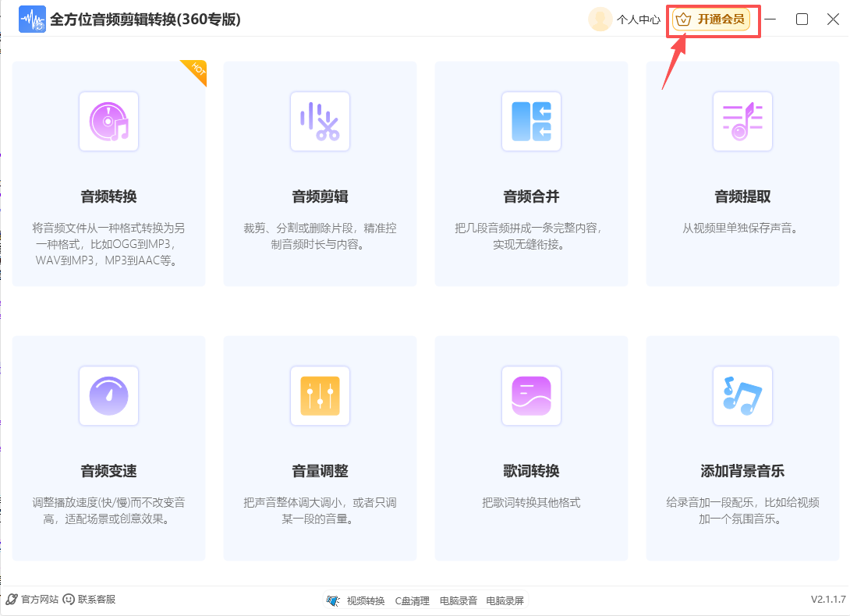The image size is (850, 616).
Task: Select the 音频剪辑 scissors tool icon
Action: pyautogui.click(x=320, y=122)
